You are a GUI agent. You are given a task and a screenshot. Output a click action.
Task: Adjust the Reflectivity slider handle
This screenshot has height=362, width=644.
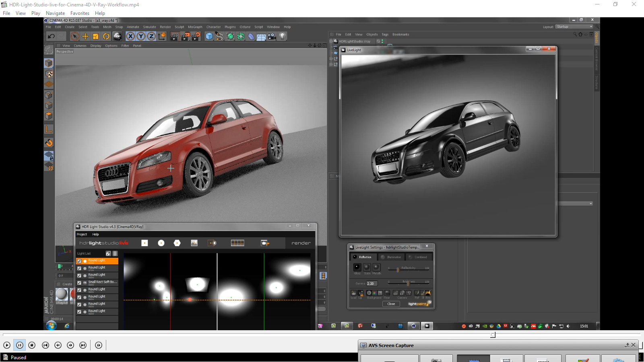click(398, 270)
